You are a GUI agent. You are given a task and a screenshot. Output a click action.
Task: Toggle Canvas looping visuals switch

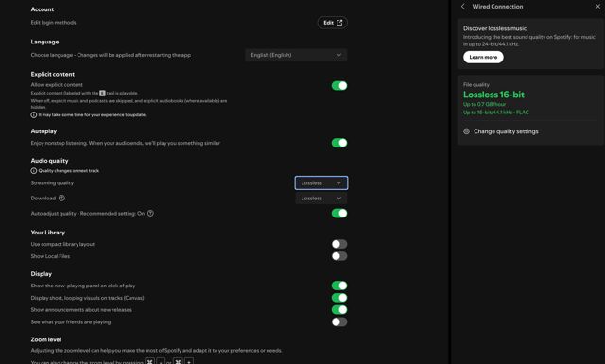(x=339, y=298)
